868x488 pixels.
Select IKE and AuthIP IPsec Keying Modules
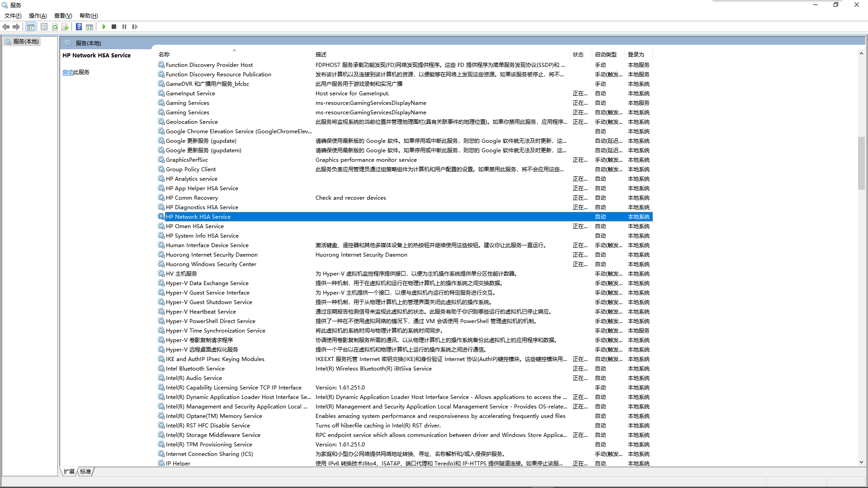pyautogui.click(x=405, y=359)
